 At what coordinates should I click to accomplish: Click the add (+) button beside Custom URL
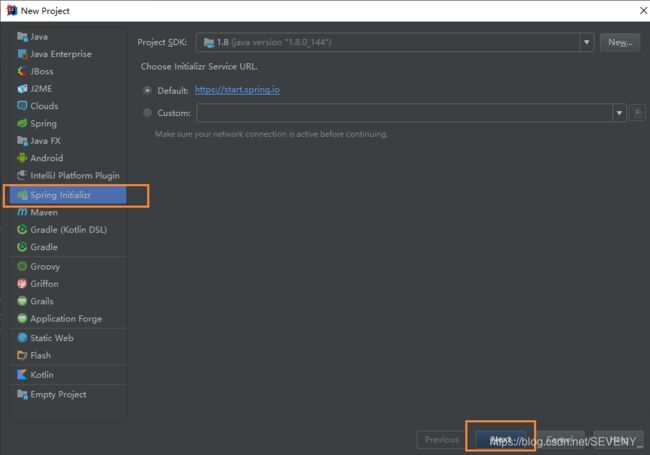(x=637, y=112)
